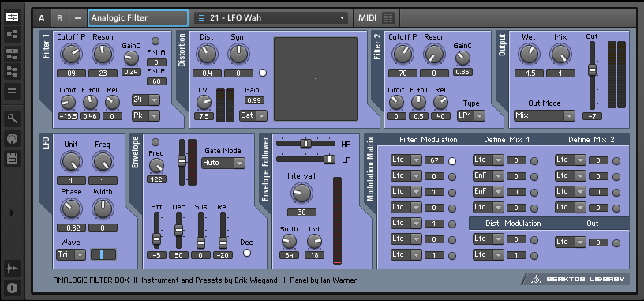644x301 pixels.
Task: Toggle first Define Mix 1 row round button
Action: [534, 161]
